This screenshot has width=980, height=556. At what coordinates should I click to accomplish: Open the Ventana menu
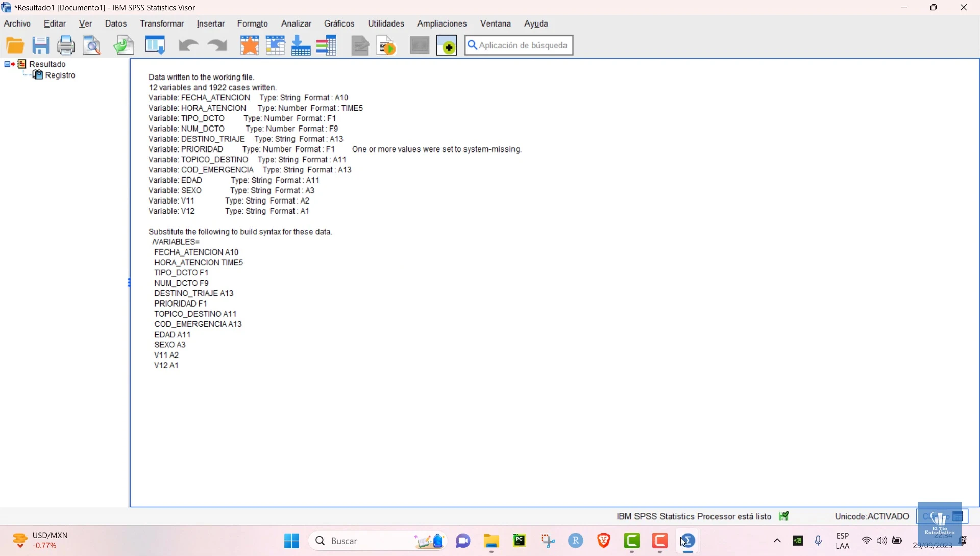point(496,24)
